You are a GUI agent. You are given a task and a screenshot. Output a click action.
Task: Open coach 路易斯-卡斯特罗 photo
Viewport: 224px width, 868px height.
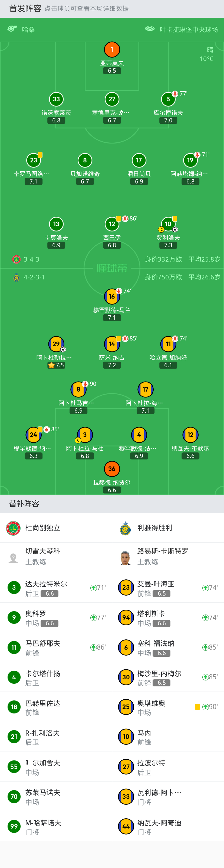126,558
